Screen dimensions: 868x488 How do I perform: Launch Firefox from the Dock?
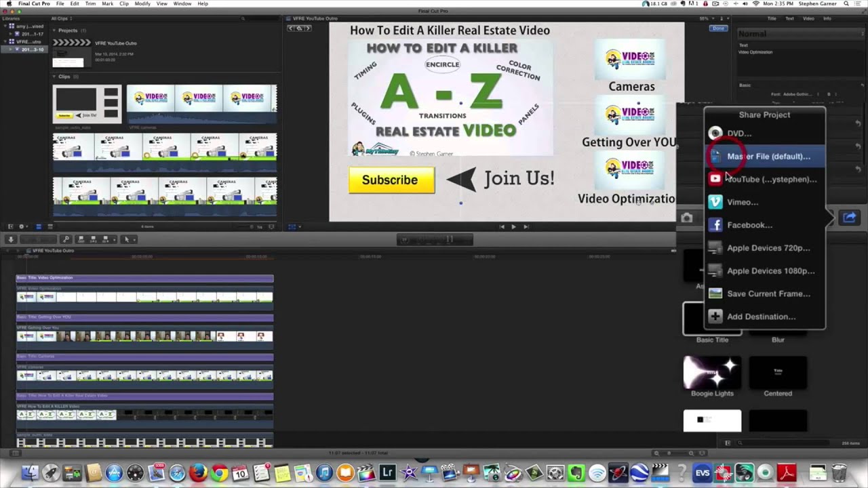pos(199,472)
